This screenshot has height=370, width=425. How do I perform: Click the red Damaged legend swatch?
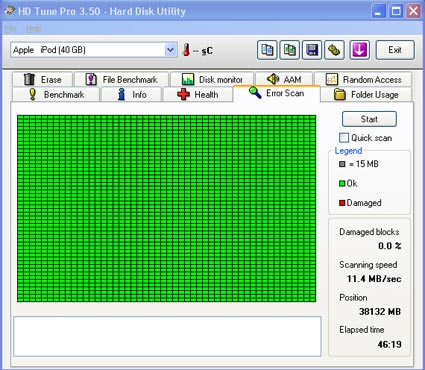[x=342, y=203]
